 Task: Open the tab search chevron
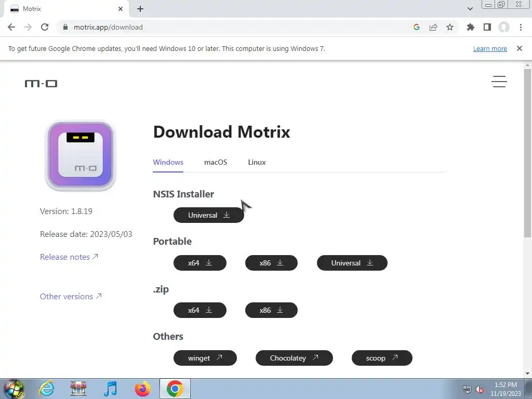click(x=470, y=9)
